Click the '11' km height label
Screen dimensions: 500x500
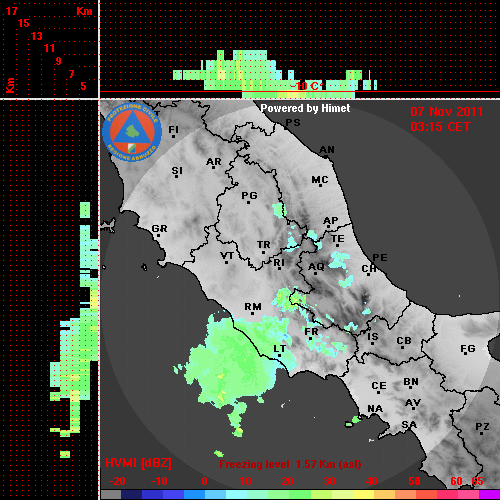[x=49, y=48]
